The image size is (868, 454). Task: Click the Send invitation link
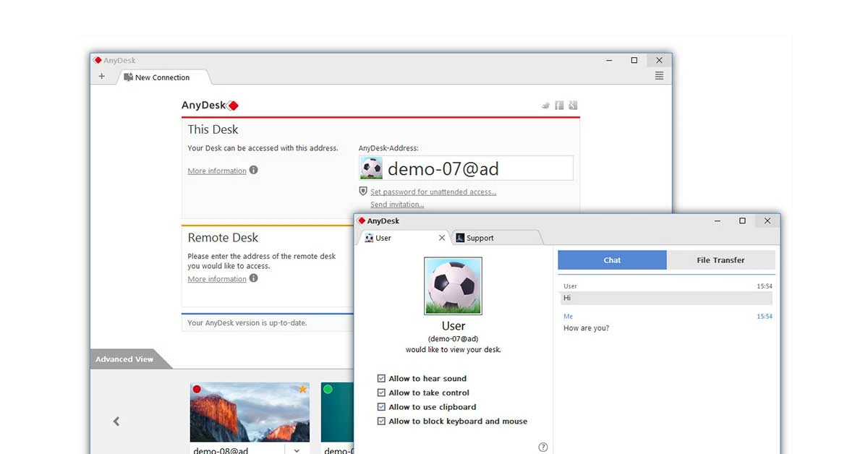(x=396, y=204)
